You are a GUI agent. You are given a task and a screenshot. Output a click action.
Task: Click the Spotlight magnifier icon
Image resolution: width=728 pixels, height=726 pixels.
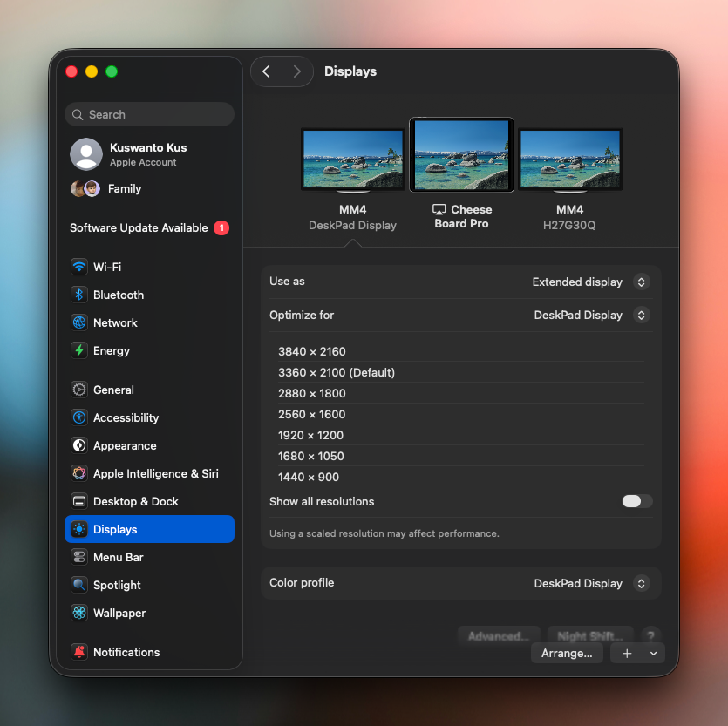pos(79,585)
